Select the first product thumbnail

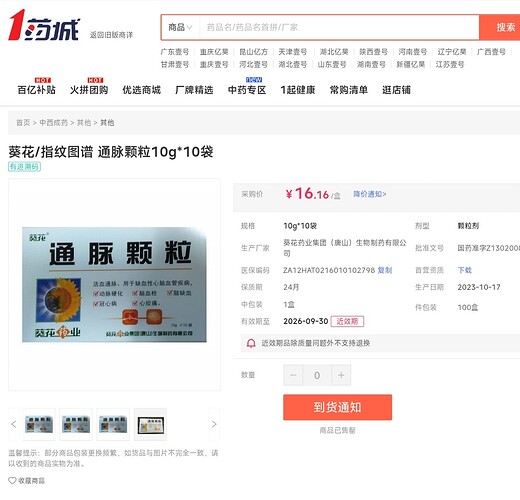point(39,424)
